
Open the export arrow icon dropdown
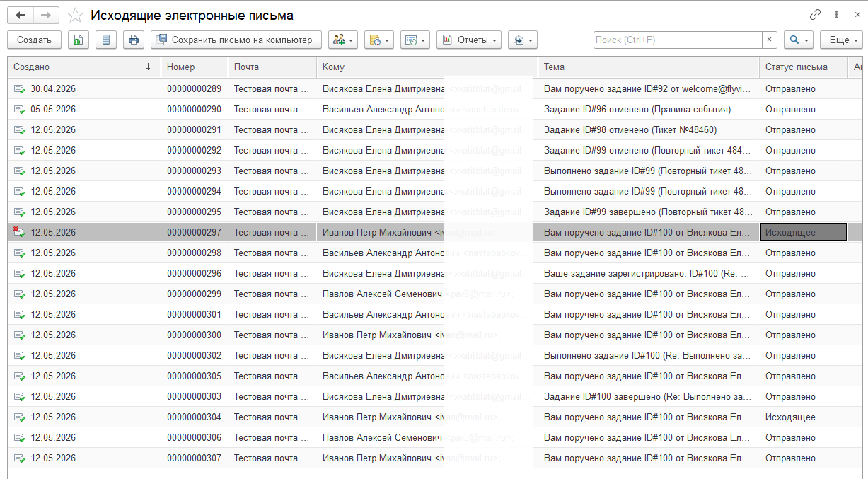[x=523, y=40]
